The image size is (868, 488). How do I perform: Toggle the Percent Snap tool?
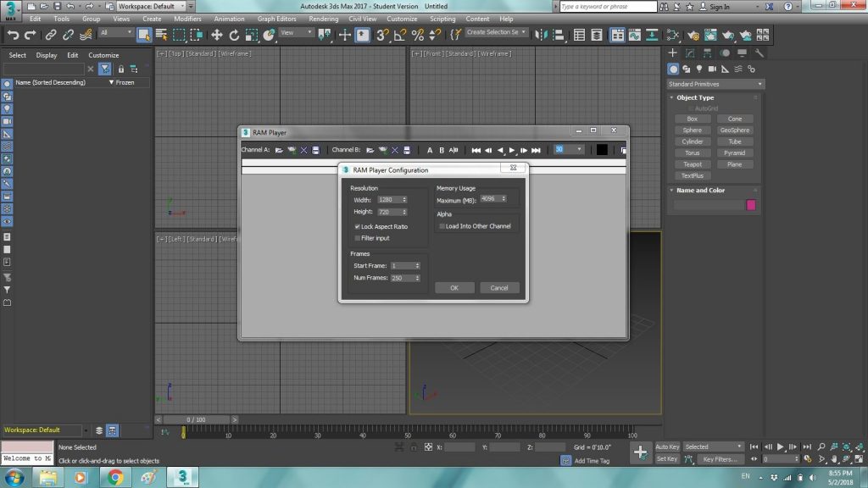417,35
